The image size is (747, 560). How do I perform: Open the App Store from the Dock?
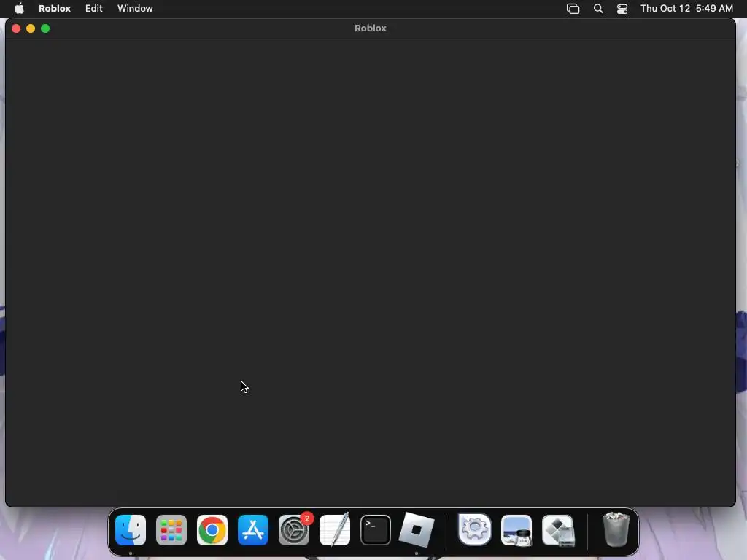point(253,530)
